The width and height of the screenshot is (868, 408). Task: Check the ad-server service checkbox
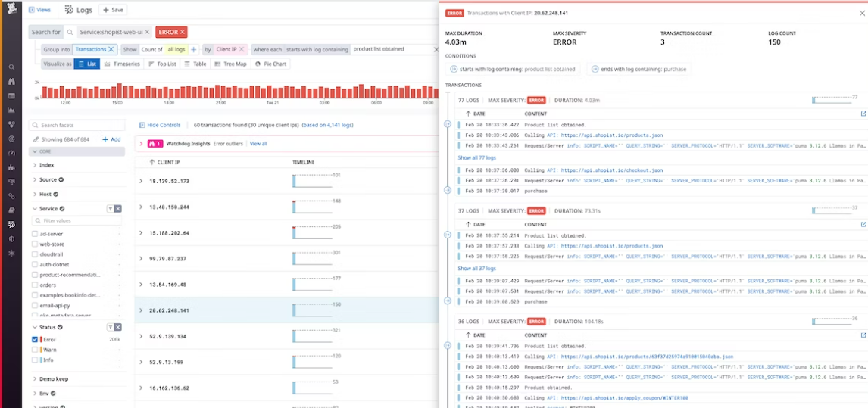click(x=35, y=234)
